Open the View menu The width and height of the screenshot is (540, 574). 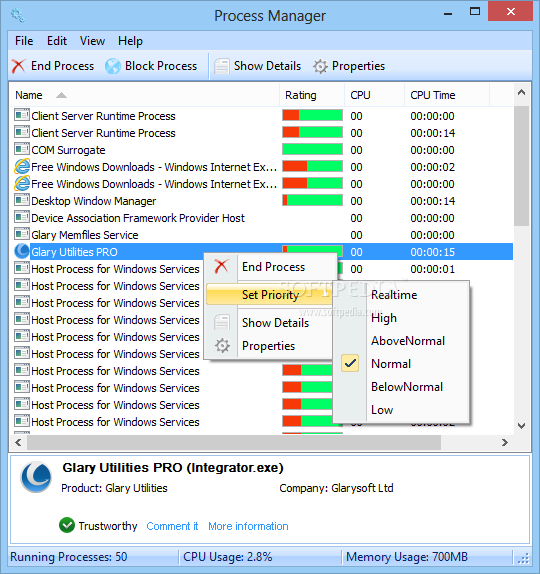92,41
